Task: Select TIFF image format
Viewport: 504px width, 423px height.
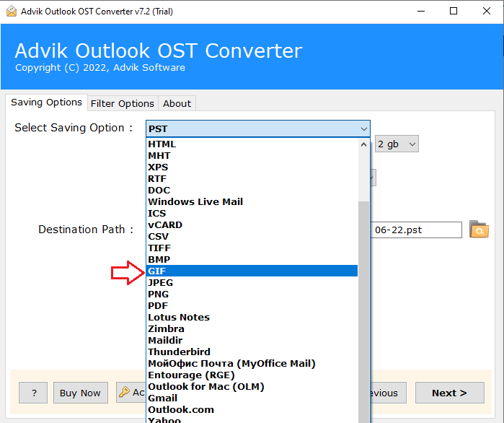Action: 252,248
